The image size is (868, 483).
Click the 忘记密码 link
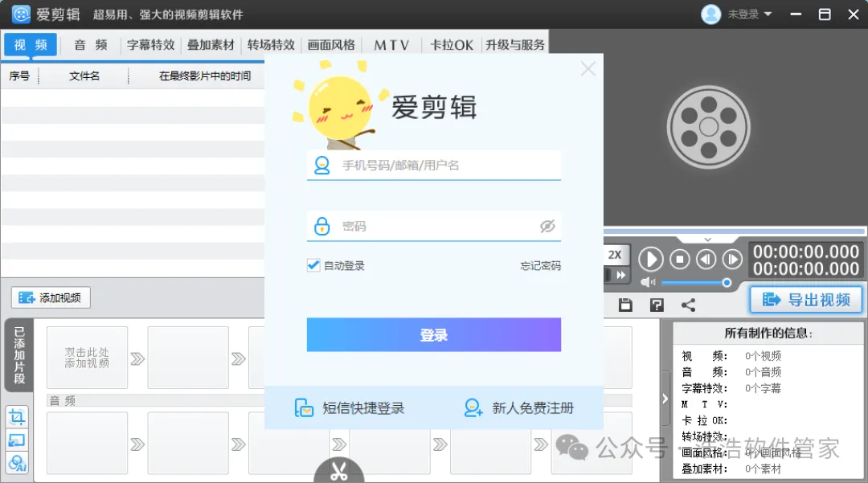pyautogui.click(x=540, y=266)
